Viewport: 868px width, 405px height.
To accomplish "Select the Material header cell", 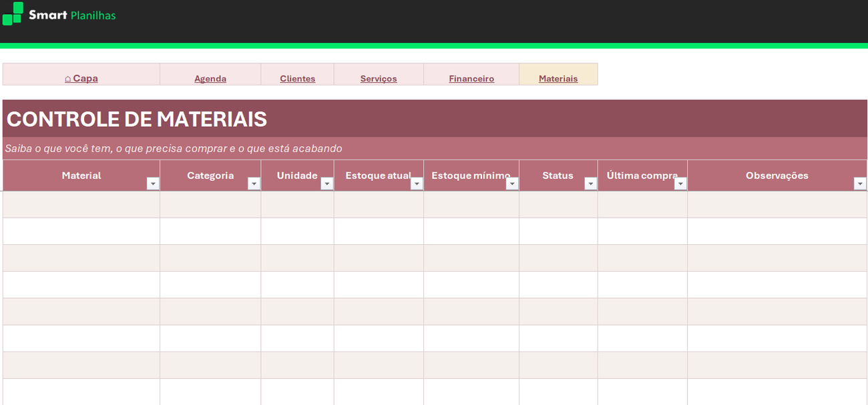I will tap(81, 175).
